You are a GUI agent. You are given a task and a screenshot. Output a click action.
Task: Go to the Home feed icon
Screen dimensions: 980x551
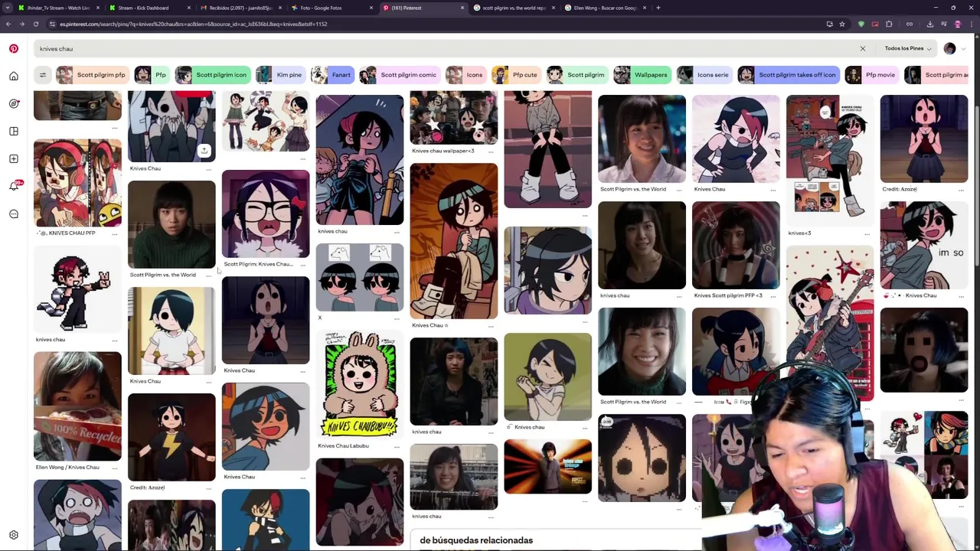tap(14, 76)
